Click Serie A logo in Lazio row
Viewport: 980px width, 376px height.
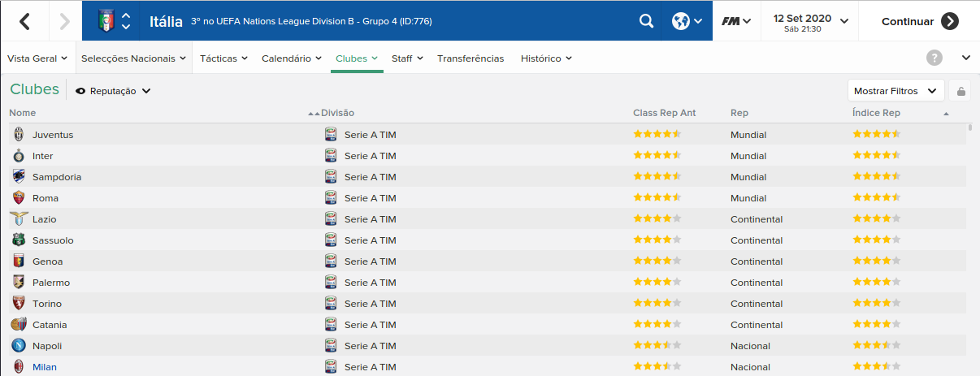(x=331, y=218)
